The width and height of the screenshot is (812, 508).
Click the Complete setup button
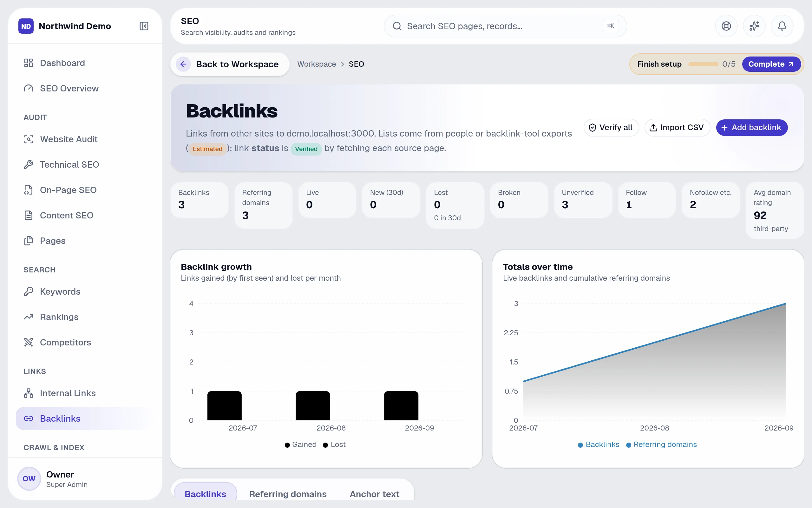click(x=771, y=64)
